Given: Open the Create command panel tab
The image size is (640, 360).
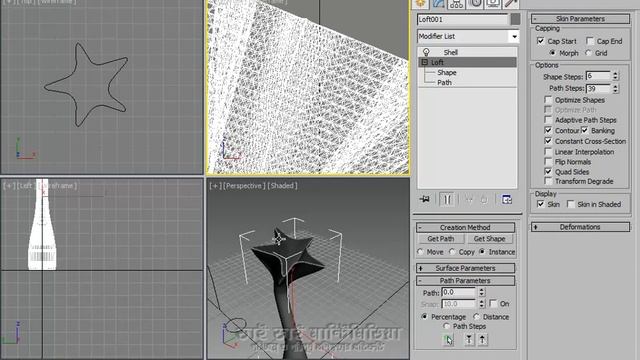Looking at the screenshot, I should (421, 4).
